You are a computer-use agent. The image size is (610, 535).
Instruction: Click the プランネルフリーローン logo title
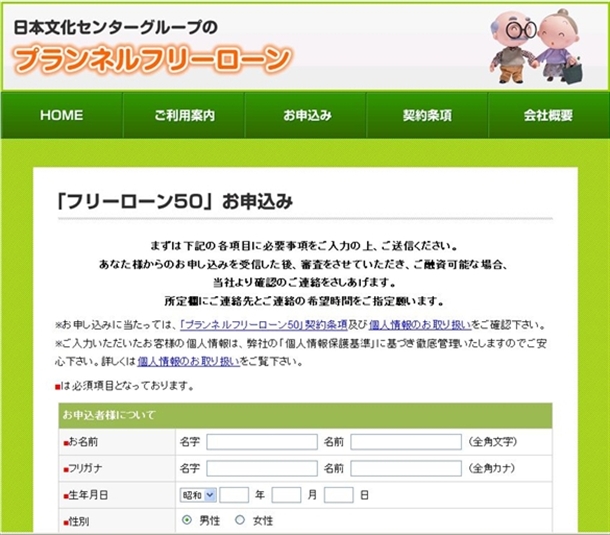point(153,59)
